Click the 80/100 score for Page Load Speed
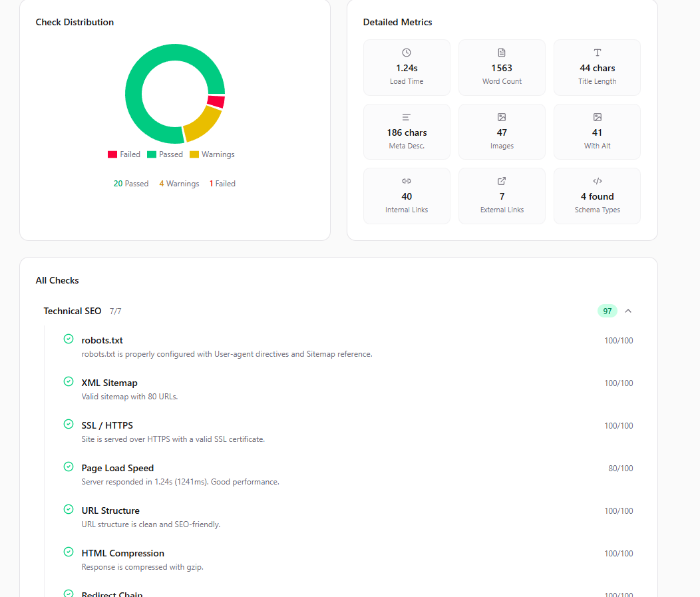This screenshot has height=597, width=700. click(x=621, y=468)
